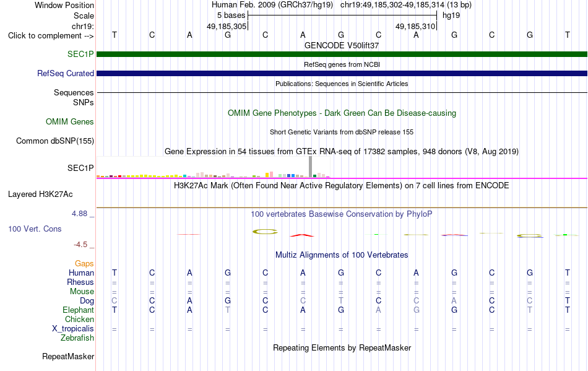The height and width of the screenshot is (371, 588).
Task: Click the Sequences track side label
Action: 74,93
